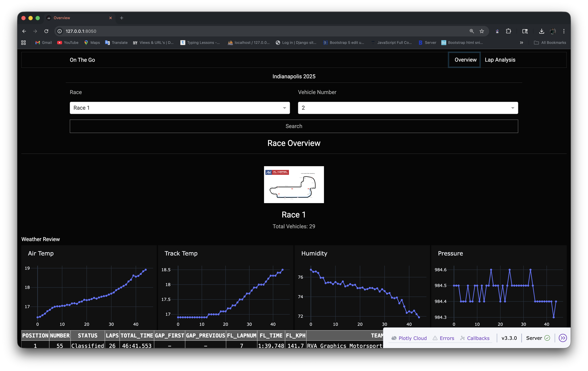Click the bookmark star icon
The height and width of the screenshot is (371, 588).
[x=482, y=31]
